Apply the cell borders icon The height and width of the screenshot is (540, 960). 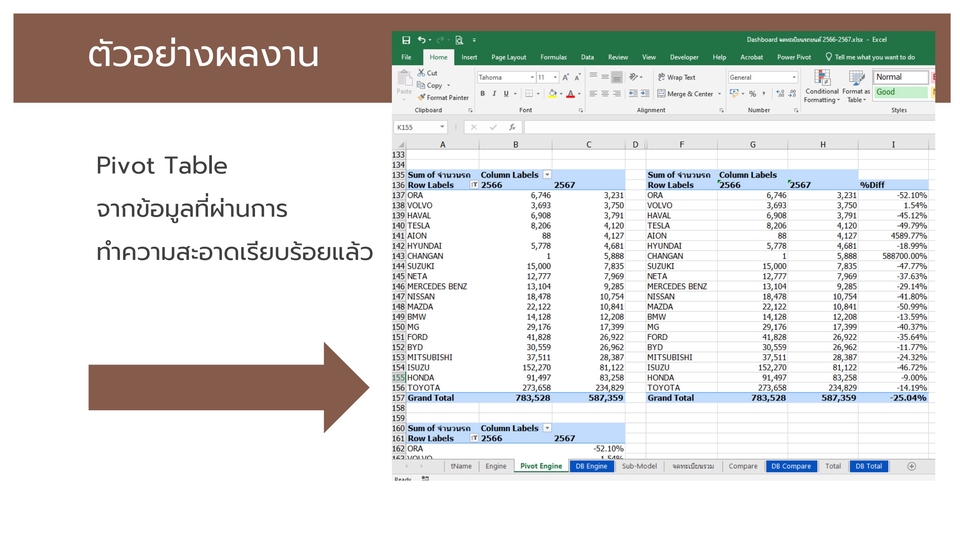coord(529,94)
